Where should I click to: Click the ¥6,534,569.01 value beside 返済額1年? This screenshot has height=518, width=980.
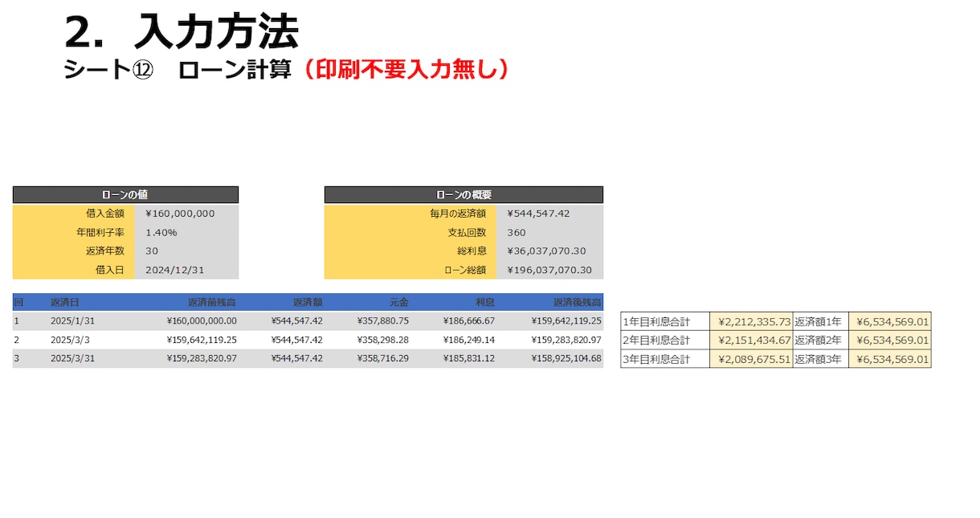890,321
